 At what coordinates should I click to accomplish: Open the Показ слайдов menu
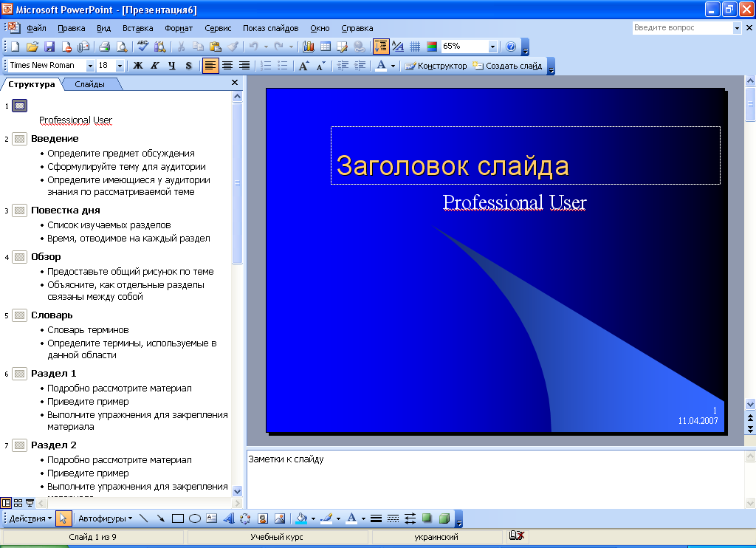tap(270, 28)
